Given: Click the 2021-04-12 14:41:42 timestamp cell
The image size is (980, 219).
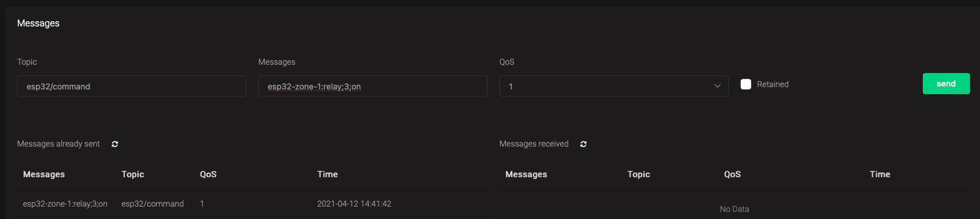Looking at the screenshot, I should (x=354, y=204).
